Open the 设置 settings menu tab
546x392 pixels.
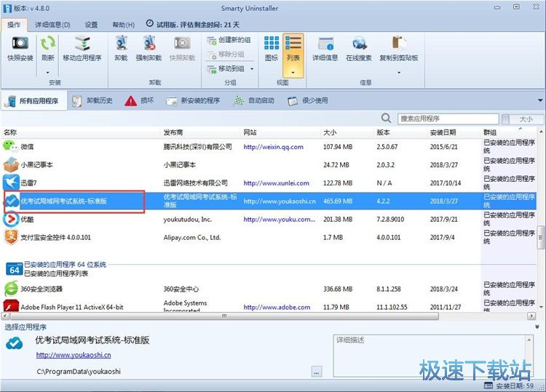[91, 25]
